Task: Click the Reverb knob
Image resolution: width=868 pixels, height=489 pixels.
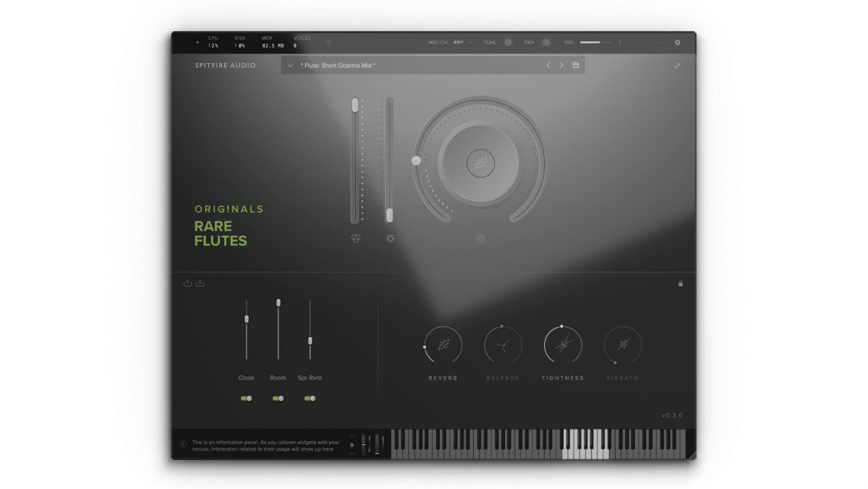Action: [x=443, y=345]
